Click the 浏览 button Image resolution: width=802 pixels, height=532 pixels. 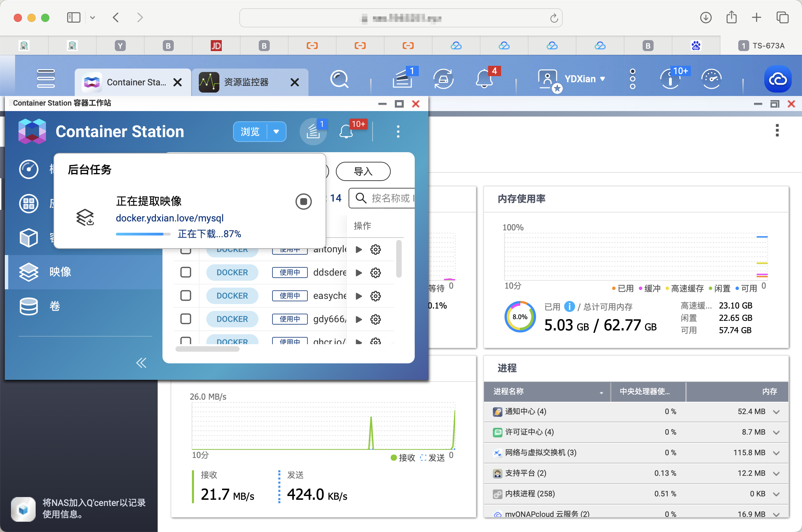[250, 132]
